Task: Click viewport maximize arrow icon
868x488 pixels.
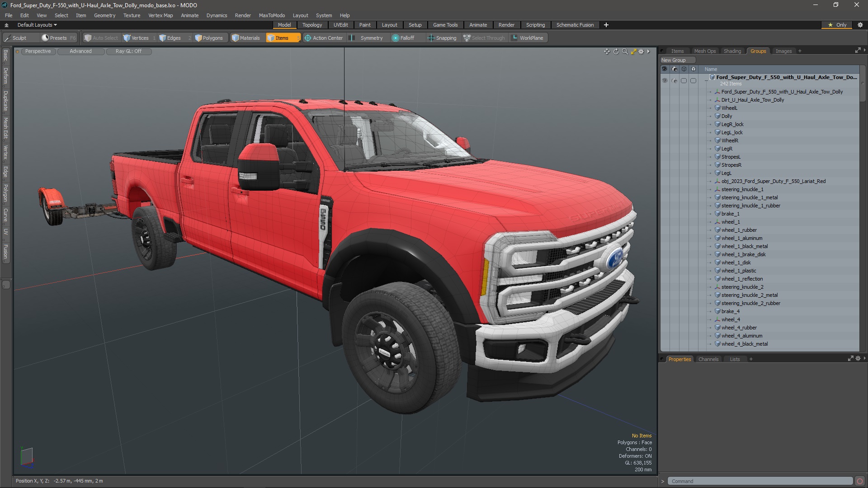Action: tap(633, 52)
